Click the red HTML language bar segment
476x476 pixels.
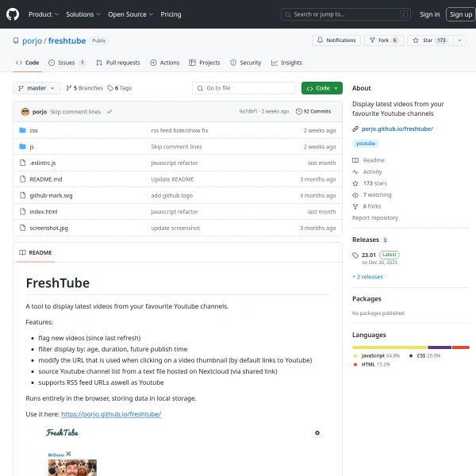point(461,347)
